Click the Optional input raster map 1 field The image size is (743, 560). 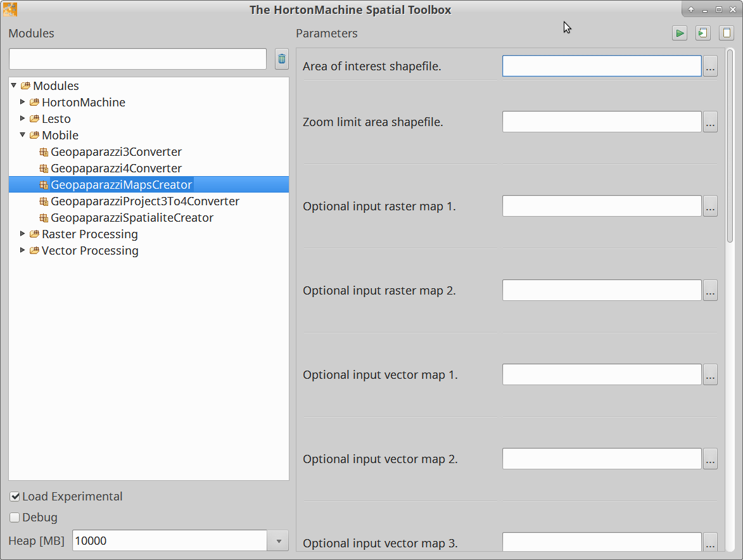pyautogui.click(x=602, y=207)
